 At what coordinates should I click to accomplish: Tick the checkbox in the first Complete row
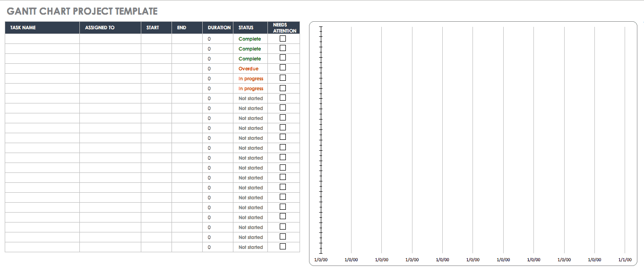[x=283, y=38]
